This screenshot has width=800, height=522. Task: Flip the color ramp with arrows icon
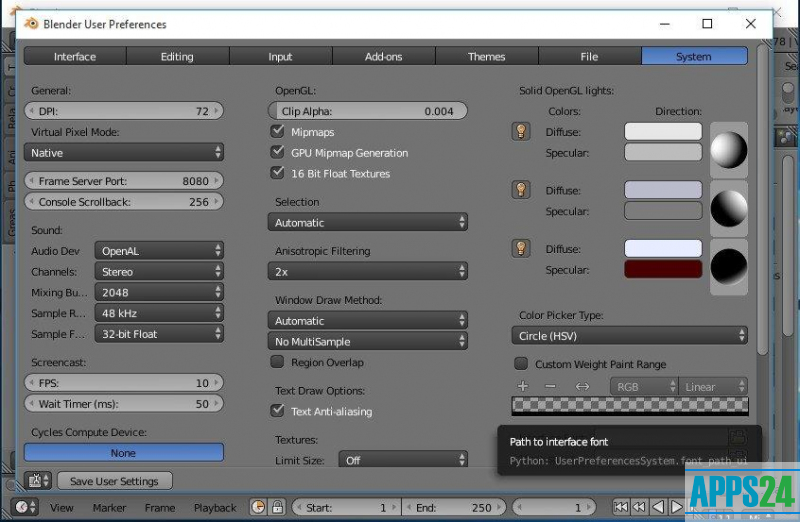(582, 386)
